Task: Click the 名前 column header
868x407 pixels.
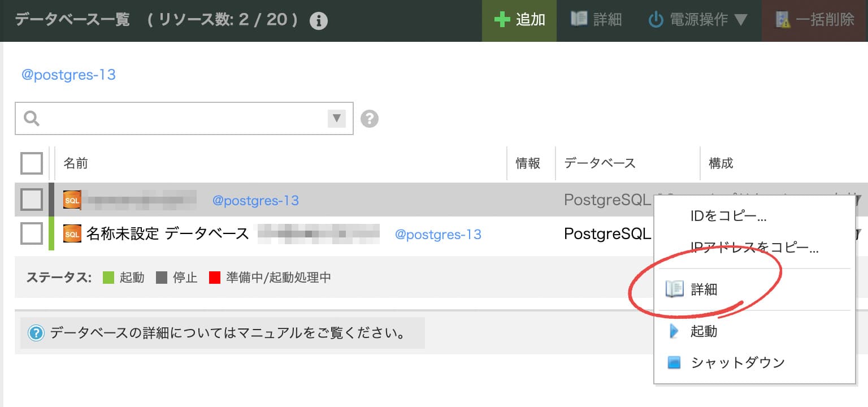Action: tap(76, 163)
